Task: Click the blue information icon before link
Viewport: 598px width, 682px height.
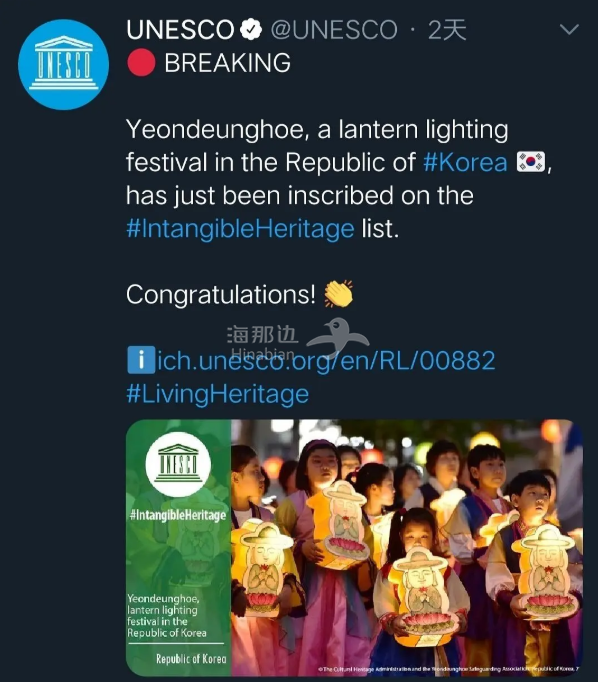Action: (140, 360)
